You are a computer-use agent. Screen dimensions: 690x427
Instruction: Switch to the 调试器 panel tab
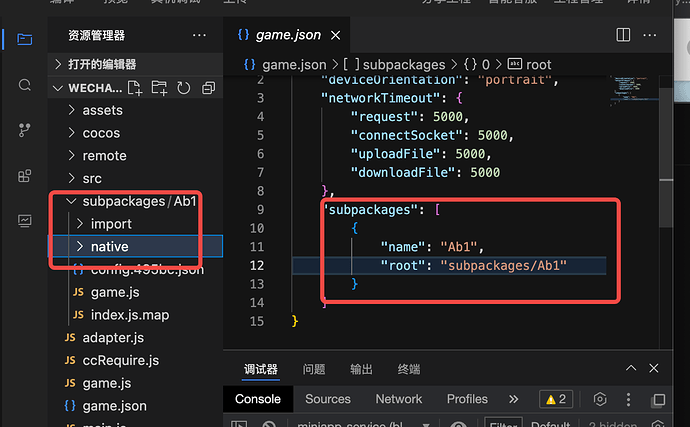261,369
